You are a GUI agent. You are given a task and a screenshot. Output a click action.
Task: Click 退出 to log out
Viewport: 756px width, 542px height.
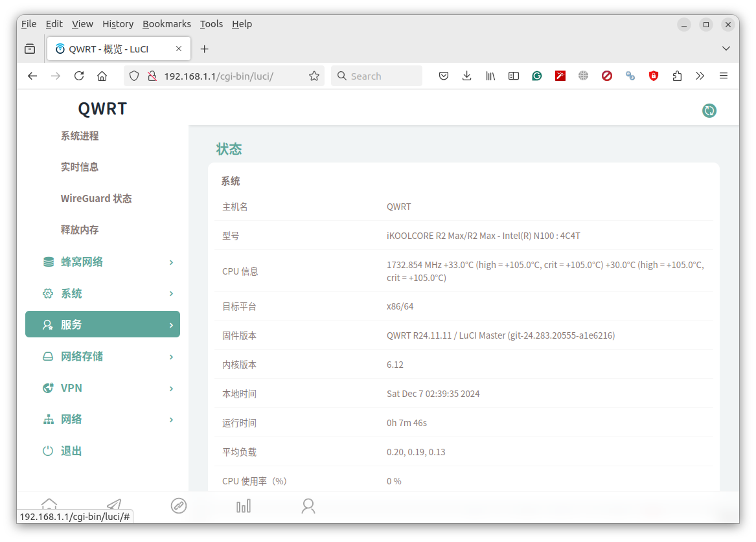click(71, 451)
